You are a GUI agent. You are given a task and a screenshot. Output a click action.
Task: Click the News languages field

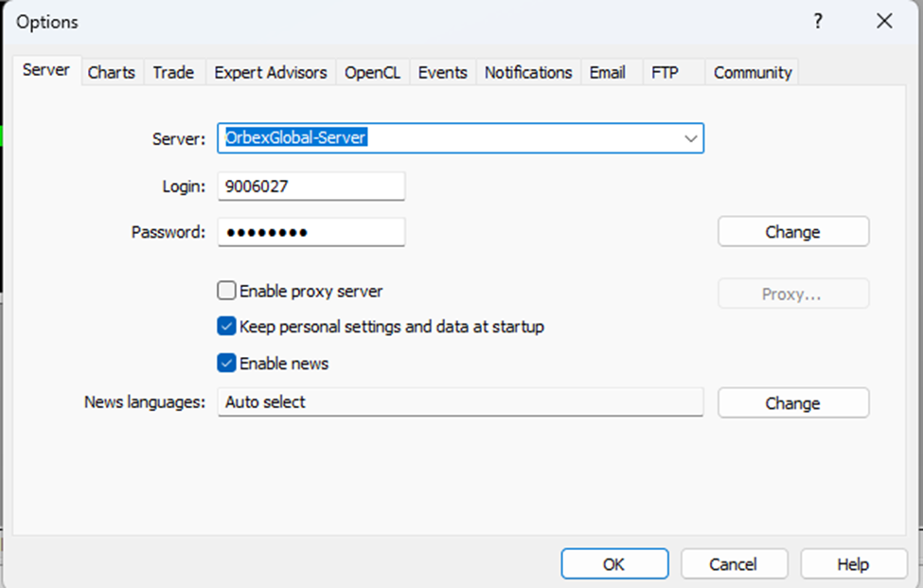(x=460, y=402)
